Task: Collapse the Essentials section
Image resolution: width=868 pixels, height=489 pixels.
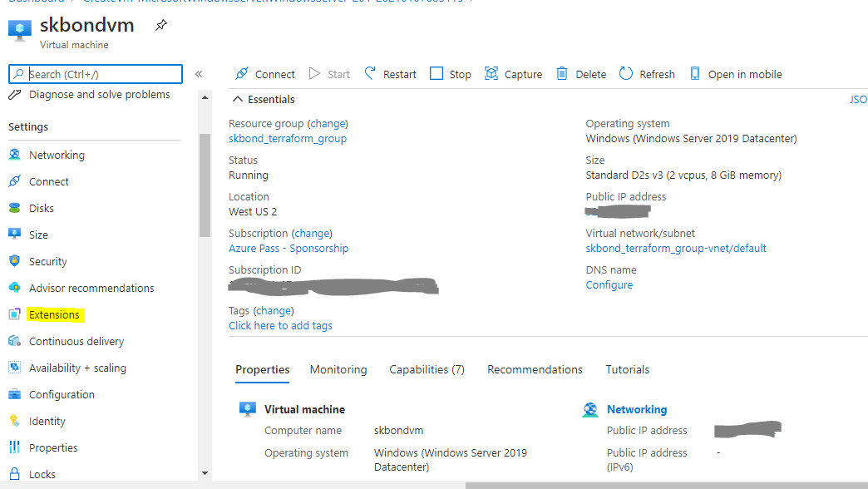Action: [x=237, y=99]
